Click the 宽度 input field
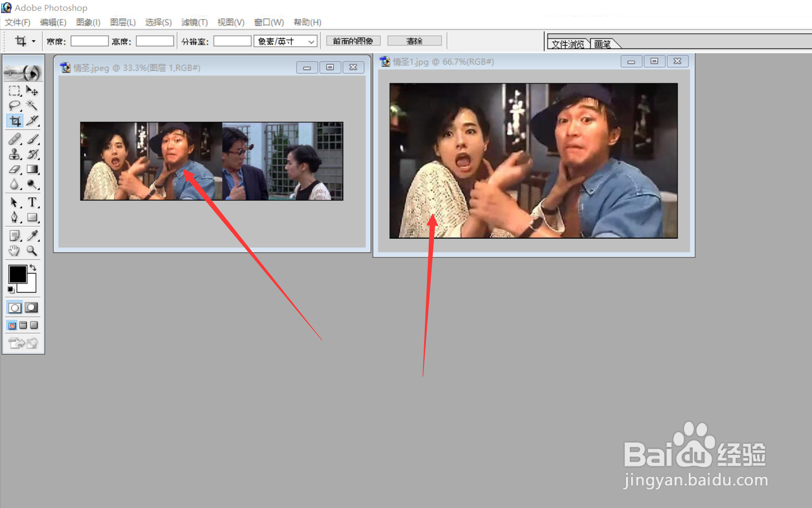The height and width of the screenshot is (508, 812). 90,41
